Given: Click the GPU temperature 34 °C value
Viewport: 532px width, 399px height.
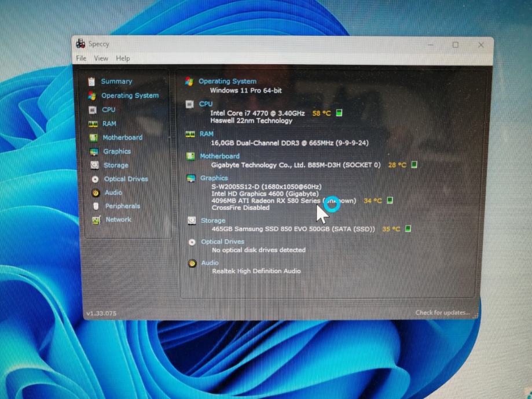Looking at the screenshot, I should coord(373,201).
